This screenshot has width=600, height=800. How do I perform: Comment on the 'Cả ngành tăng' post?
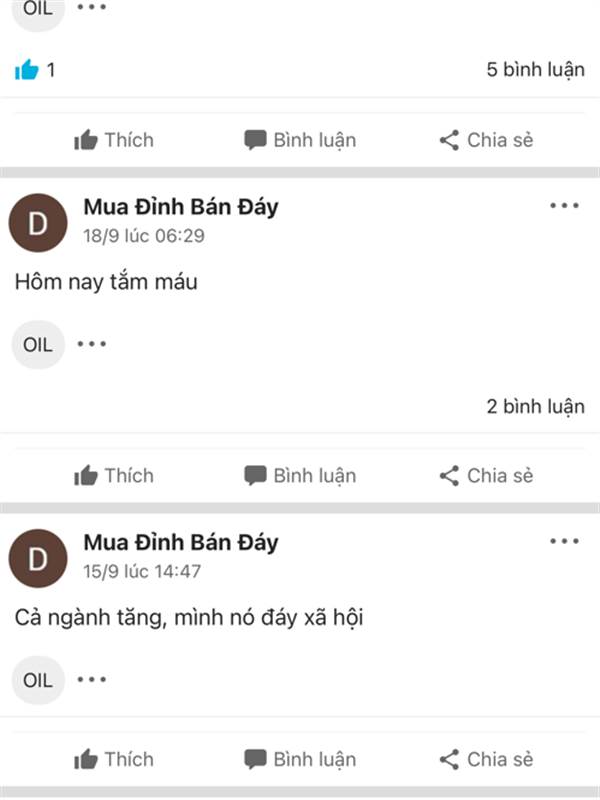click(300, 760)
